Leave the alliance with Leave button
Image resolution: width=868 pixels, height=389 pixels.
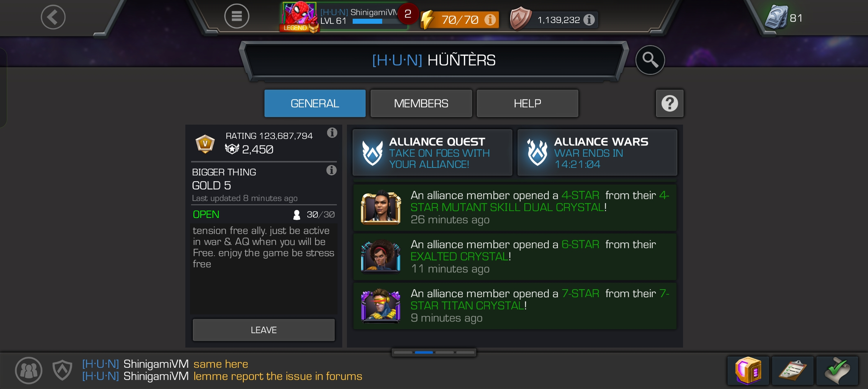(x=264, y=330)
